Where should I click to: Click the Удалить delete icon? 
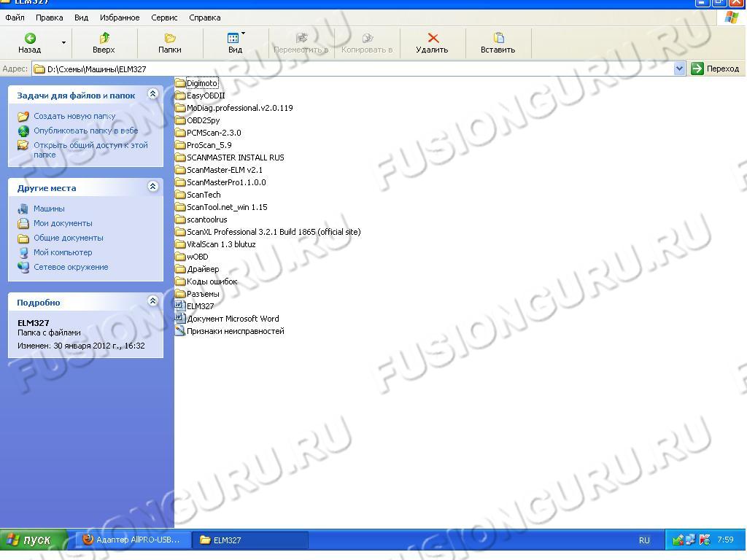tap(433, 38)
